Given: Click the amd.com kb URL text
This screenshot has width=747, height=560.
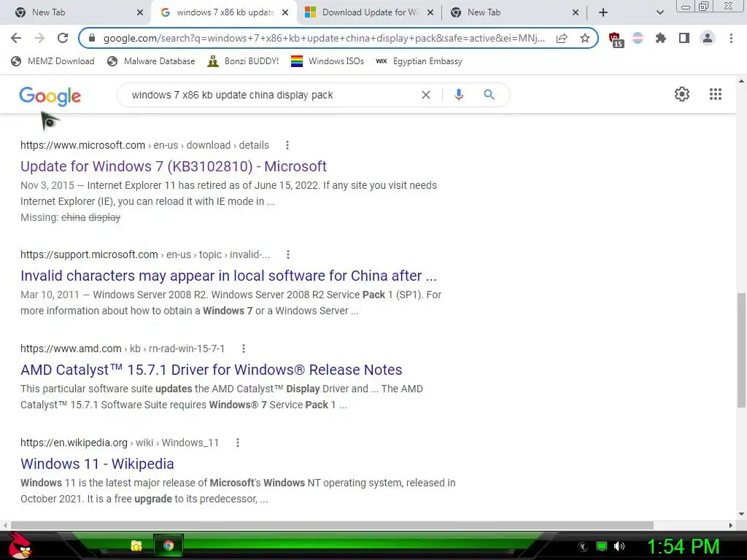Looking at the screenshot, I should point(123,349).
